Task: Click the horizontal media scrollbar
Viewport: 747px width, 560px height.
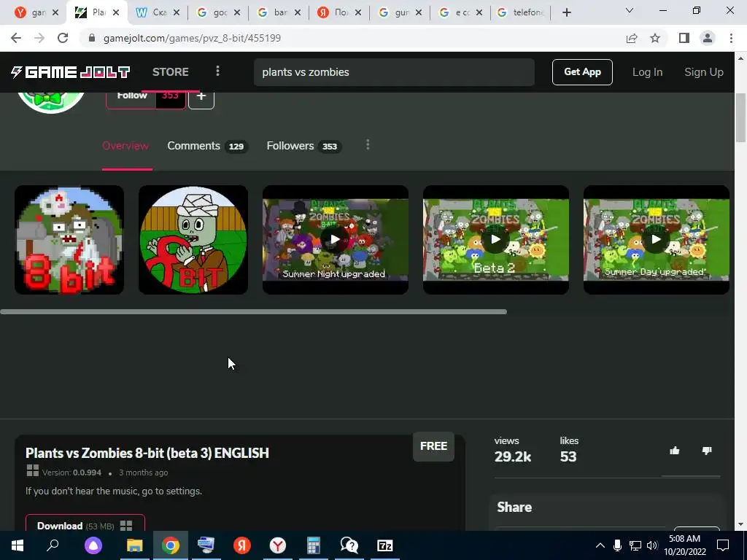Action: [253, 312]
